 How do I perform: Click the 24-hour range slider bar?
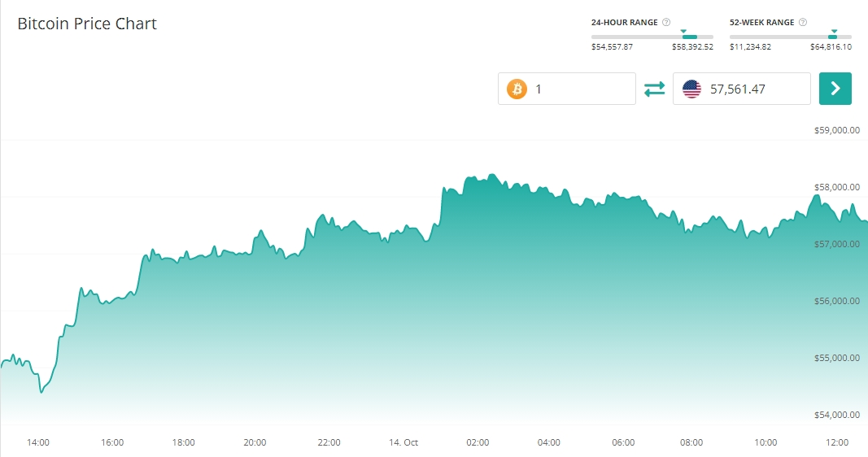pyautogui.click(x=652, y=37)
